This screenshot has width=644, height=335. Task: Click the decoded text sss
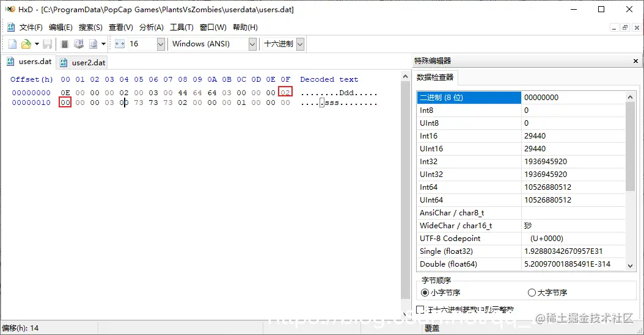click(x=332, y=103)
